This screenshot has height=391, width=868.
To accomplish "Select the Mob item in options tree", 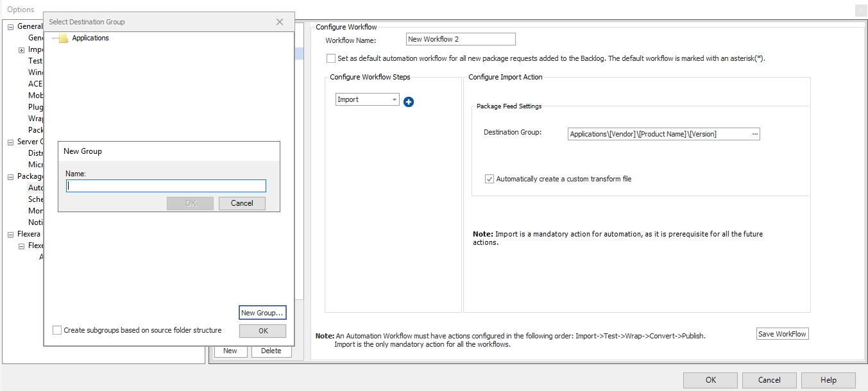I will click(35, 96).
